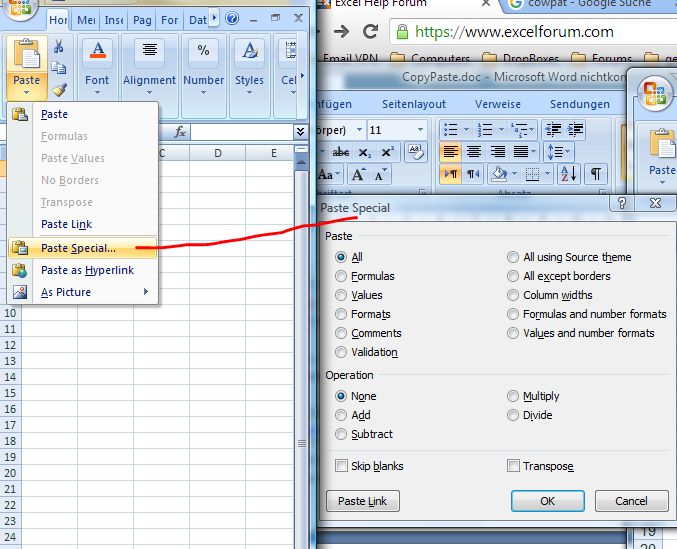Click Word subscript x₂ icon
677x549 pixels.
365,152
